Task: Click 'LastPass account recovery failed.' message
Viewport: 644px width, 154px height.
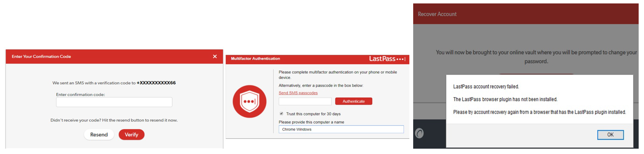Action: coord(486,87)
